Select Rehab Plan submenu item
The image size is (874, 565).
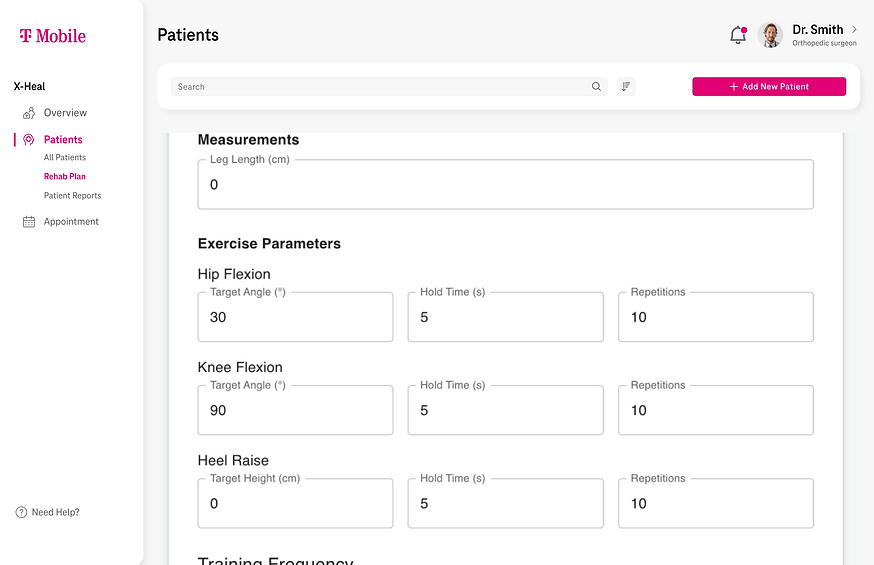point(65,177)
